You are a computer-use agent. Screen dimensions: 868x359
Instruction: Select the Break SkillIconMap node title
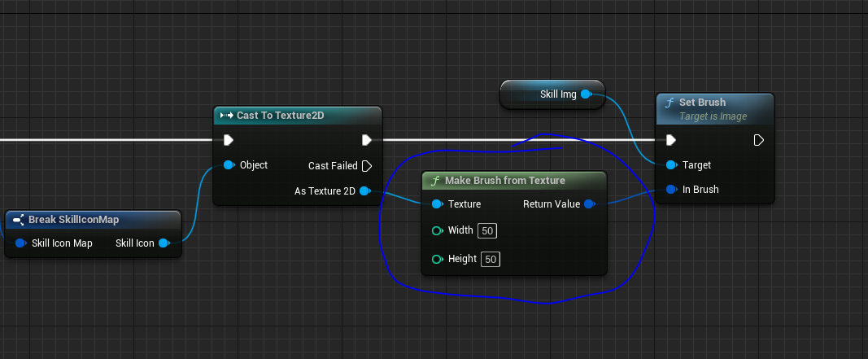pos(74,220)
